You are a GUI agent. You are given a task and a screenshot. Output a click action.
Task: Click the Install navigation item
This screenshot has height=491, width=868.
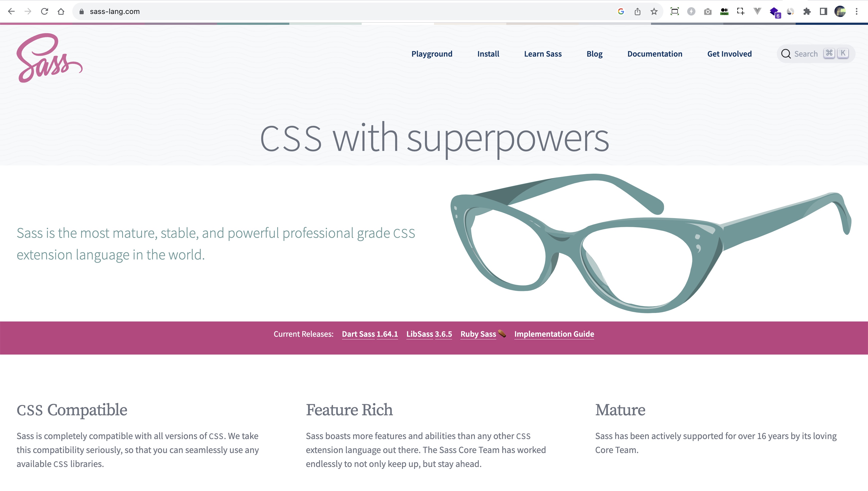488,54
